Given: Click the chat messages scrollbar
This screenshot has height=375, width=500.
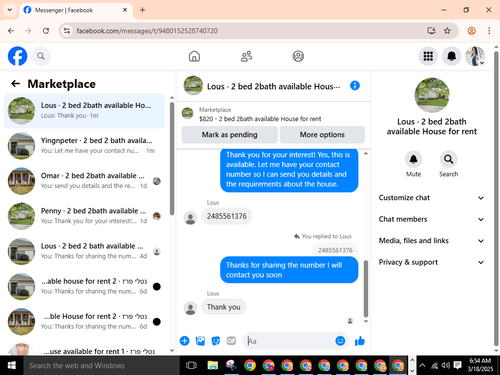Looking at the screenshot, I should pos(366,289).
